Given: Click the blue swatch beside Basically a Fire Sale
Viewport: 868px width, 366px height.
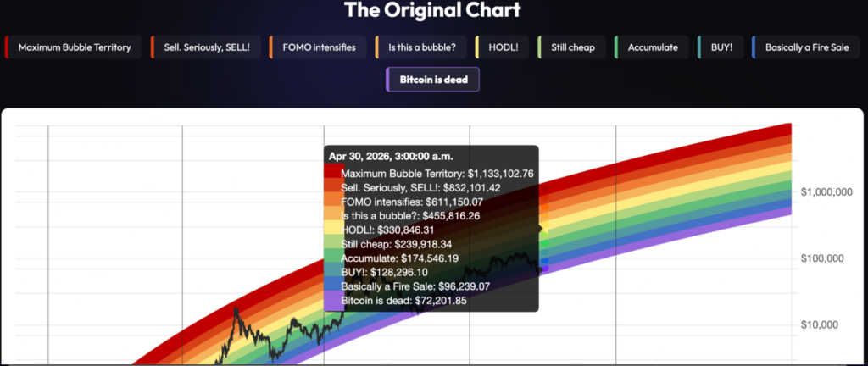Looking at the screenshot, I should point(754,47).
